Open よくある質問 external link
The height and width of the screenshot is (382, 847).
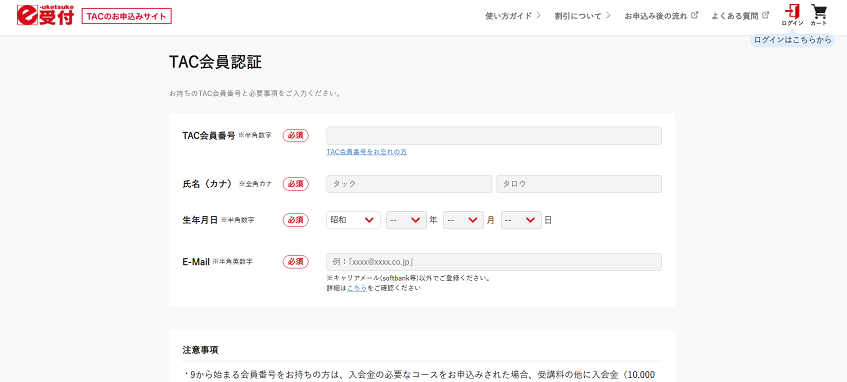[x=740, y=16]
